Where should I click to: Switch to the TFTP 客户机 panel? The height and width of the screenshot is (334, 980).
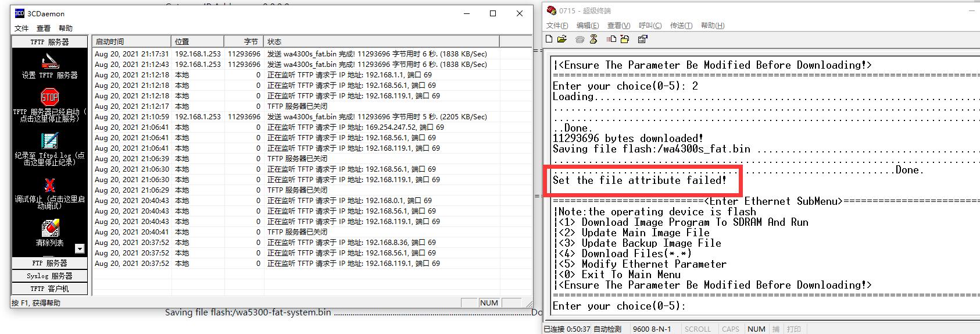[50, 289]
